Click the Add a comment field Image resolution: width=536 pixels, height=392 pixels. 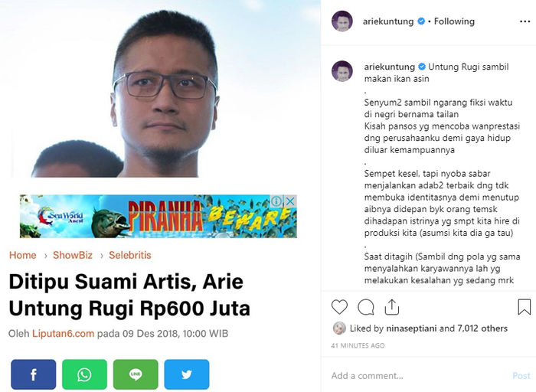tap(419, 376)
